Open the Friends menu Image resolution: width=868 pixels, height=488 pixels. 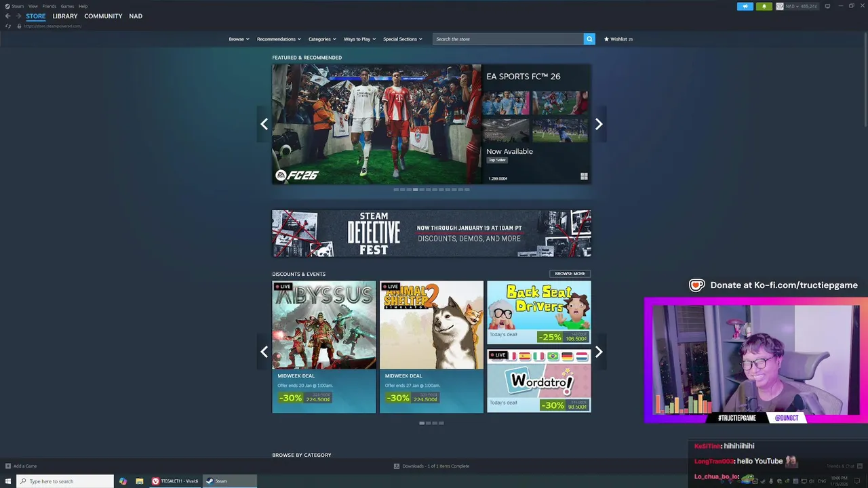pyautogui.click(x=50, y=6)
